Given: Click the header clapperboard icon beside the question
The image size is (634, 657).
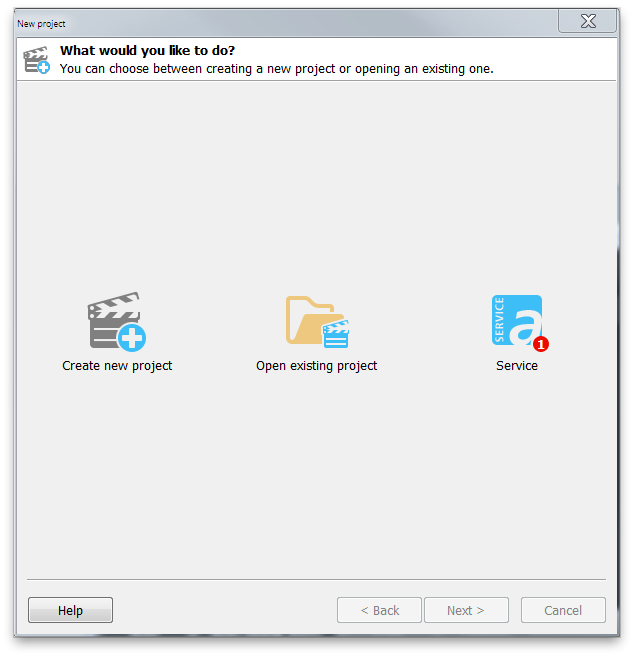Looking at the screenshot, I should click(36, 60).
